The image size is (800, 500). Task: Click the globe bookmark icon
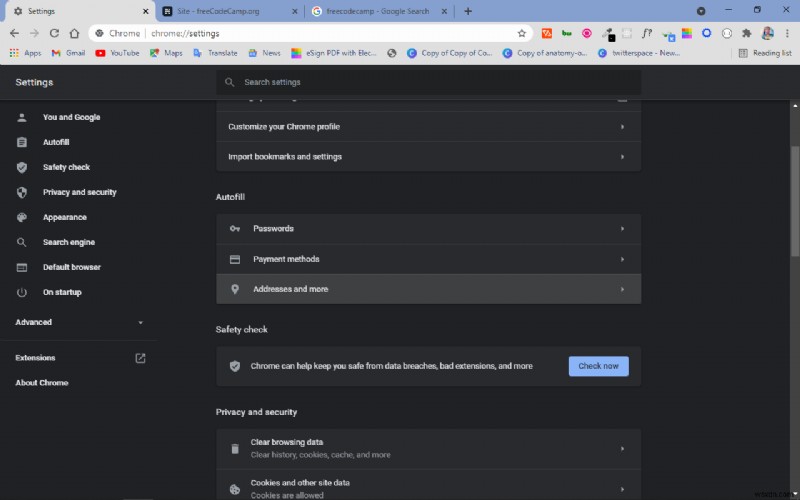pos(392,53)
